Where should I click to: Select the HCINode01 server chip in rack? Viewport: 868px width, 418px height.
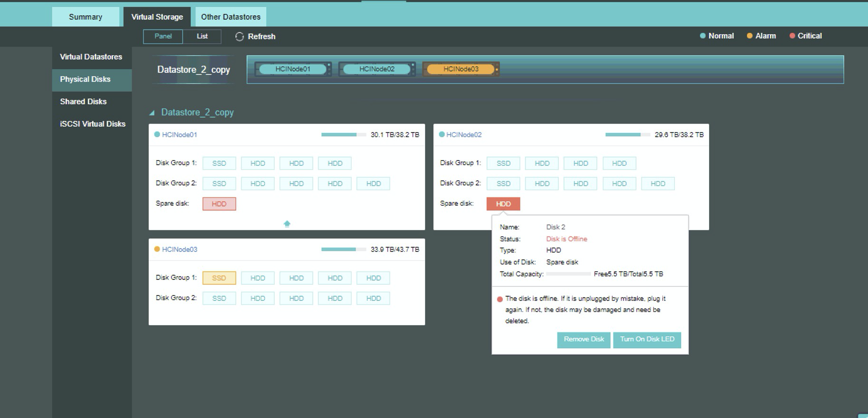point(293,69)
